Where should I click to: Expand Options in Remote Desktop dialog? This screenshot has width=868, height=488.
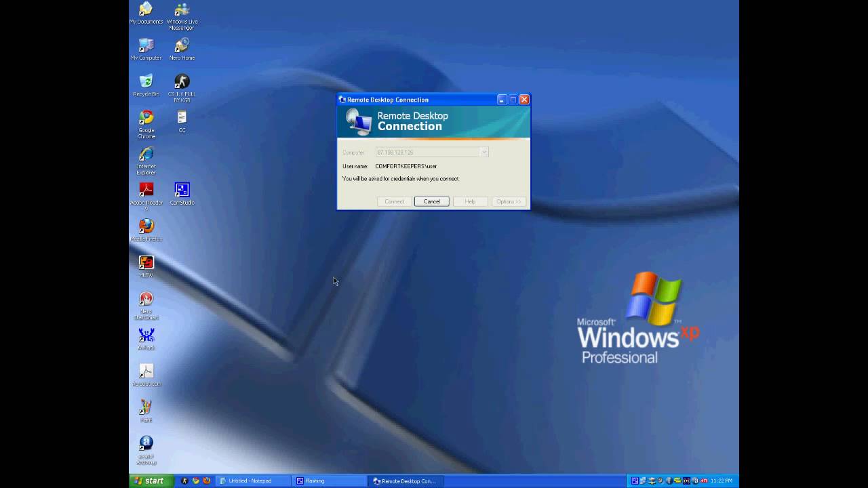(x=509, y=201)
